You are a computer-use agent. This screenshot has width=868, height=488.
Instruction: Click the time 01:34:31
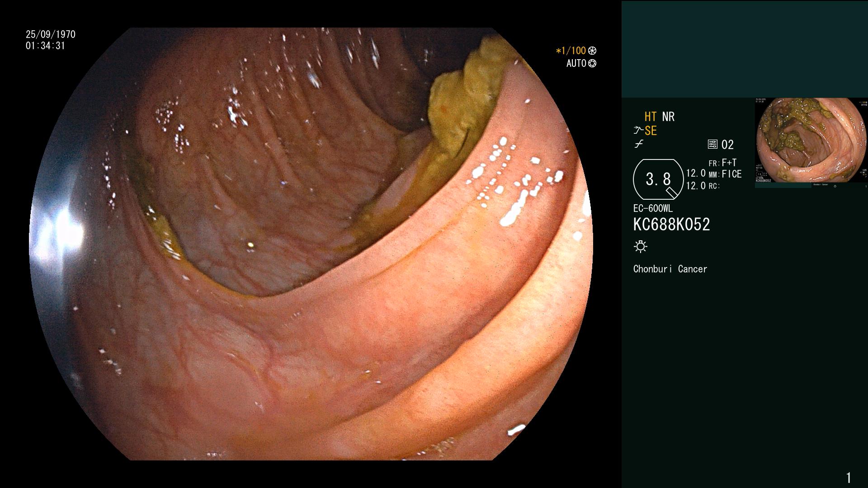[45, 46]
